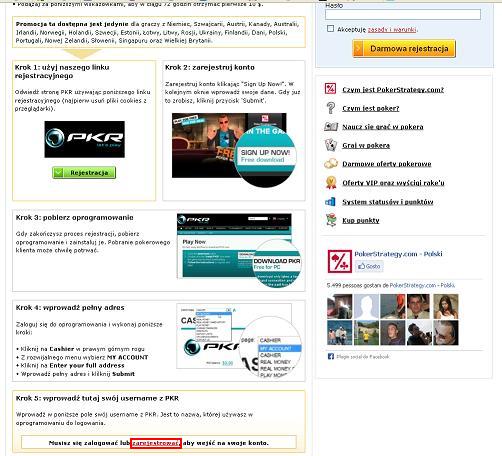
Task: Click the Facebook 'Gosto' like button
Action: click(369, 266)
